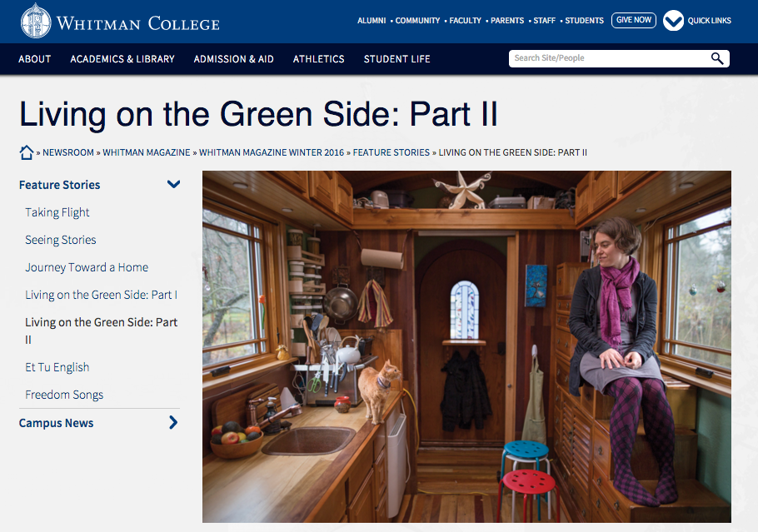Click the Whitman Magazine Winter 2016 breadcrumb
The width and height of the screenshot is (758, 532).
coord(273,152)
